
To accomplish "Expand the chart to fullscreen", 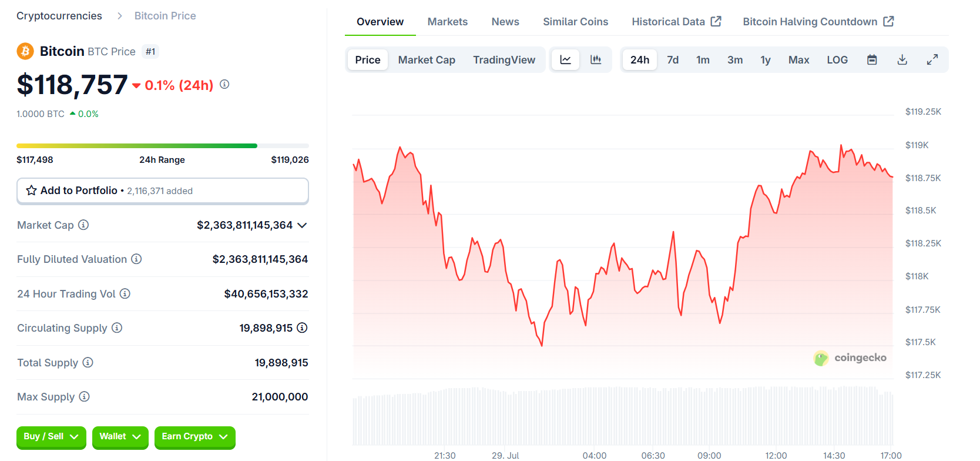I will [x=932, y=60].
